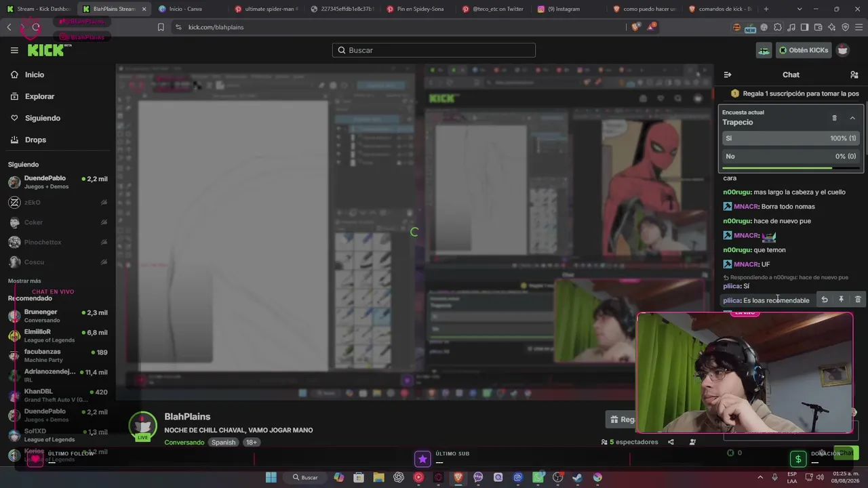Click the green icon left of Obtén KICKs
This screenshot has width=868, height=488.
tap(764, 50)
